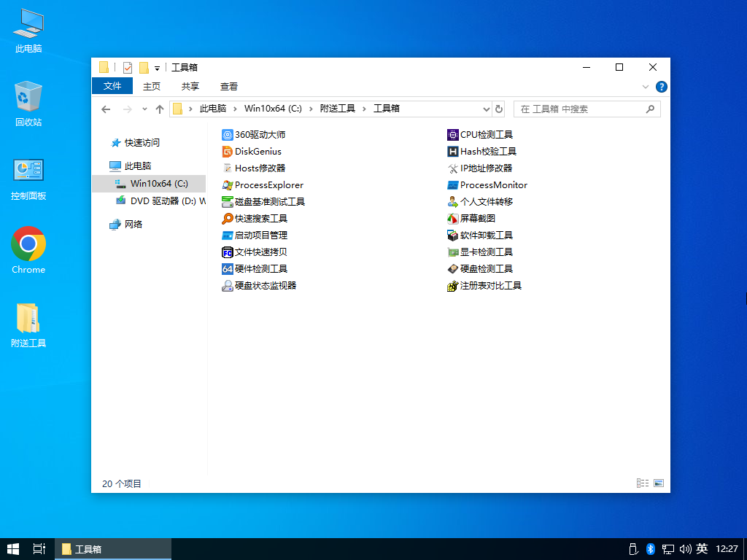Open Task View on the taskbar
This screenshot has width=747, height=560.
39,549
